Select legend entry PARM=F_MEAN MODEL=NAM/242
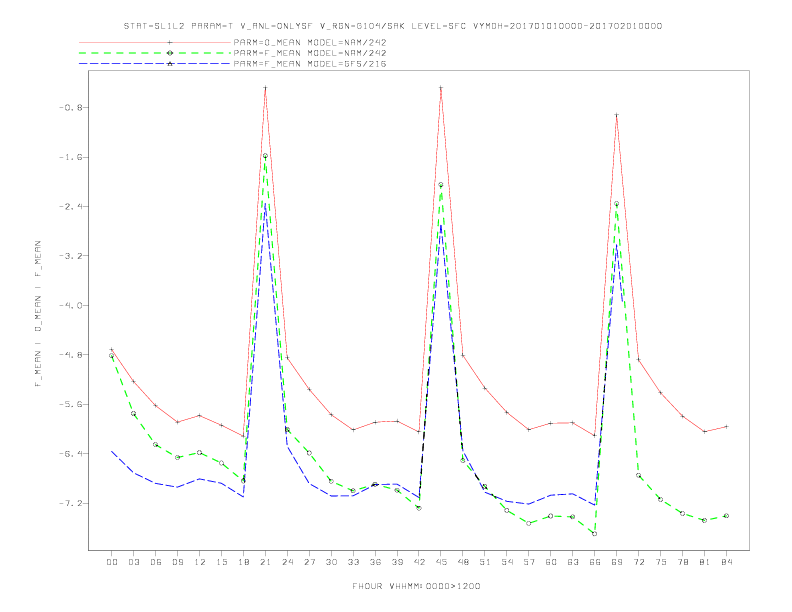The image size is (792, 612). point(310,53)
